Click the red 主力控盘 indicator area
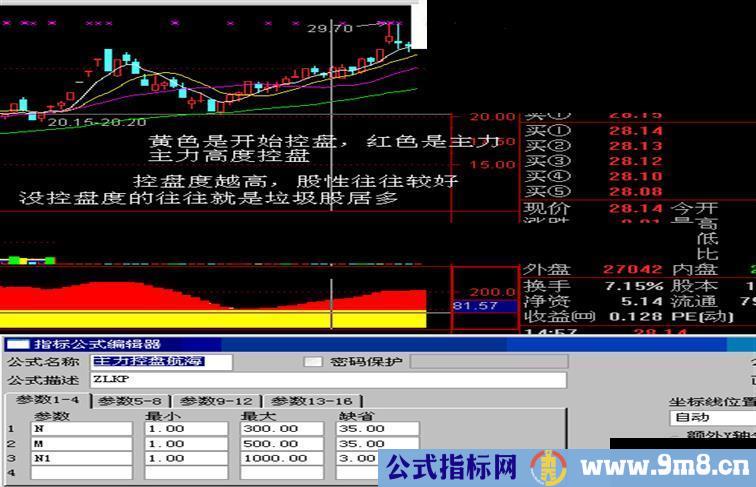The width and height of the screenshot is (756, 487). pyautogui.click(x=200, y=300)
